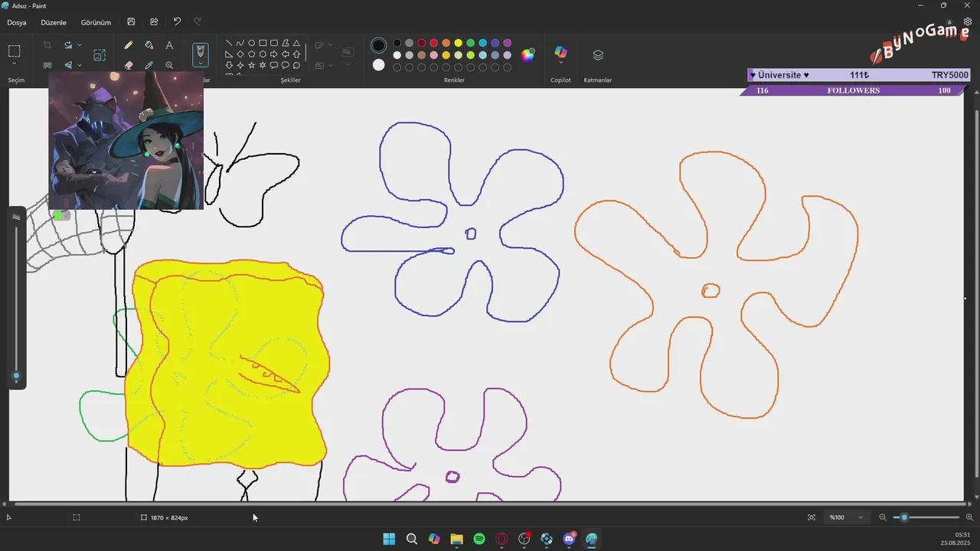980x551 pixels.
Task: Open the Image Creator tool
Action: (x=100, y=55)
